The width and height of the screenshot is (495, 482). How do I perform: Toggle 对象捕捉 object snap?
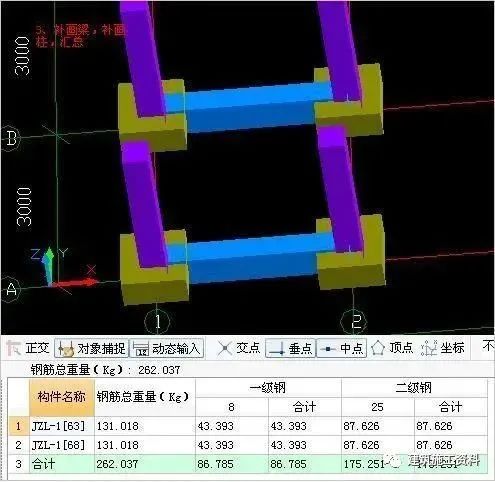click(x=91, y=348)
